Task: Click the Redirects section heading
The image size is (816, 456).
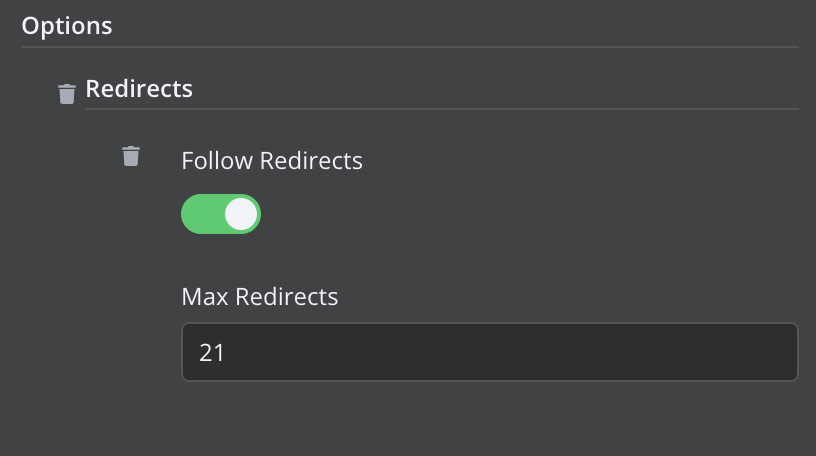Action: click(139, 88)
